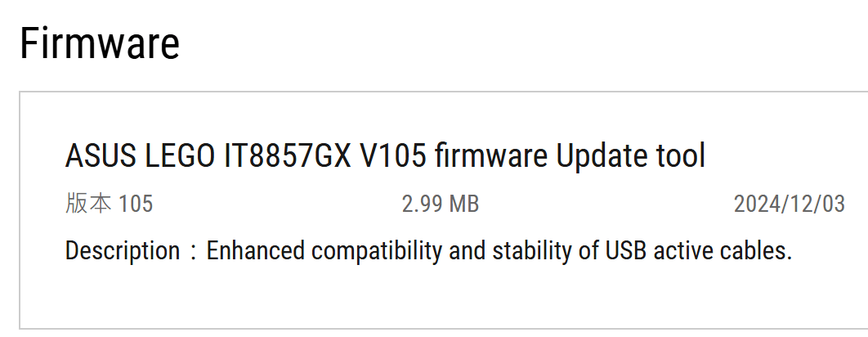The width and height of the screenshot is (868, 337).
Task: Select the 2.99 MB file size text
Action: 440,204
